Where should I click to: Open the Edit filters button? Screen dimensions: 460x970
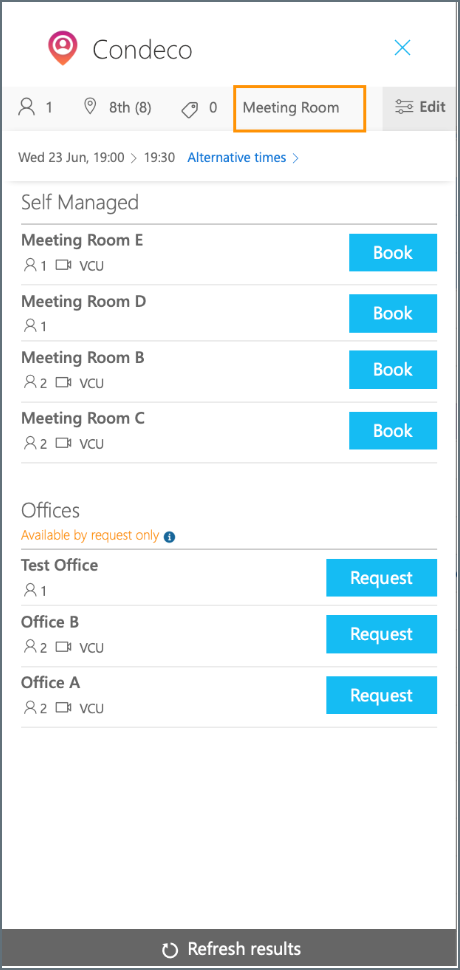click(x=421, y=108)
